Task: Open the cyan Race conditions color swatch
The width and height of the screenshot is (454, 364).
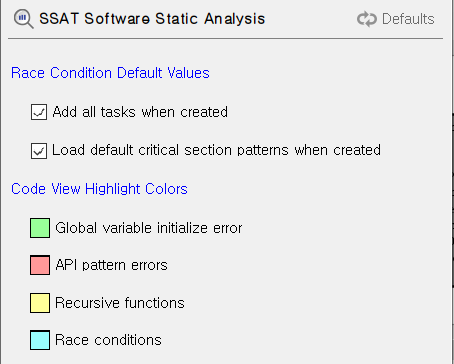Action: tap(40, 340)
